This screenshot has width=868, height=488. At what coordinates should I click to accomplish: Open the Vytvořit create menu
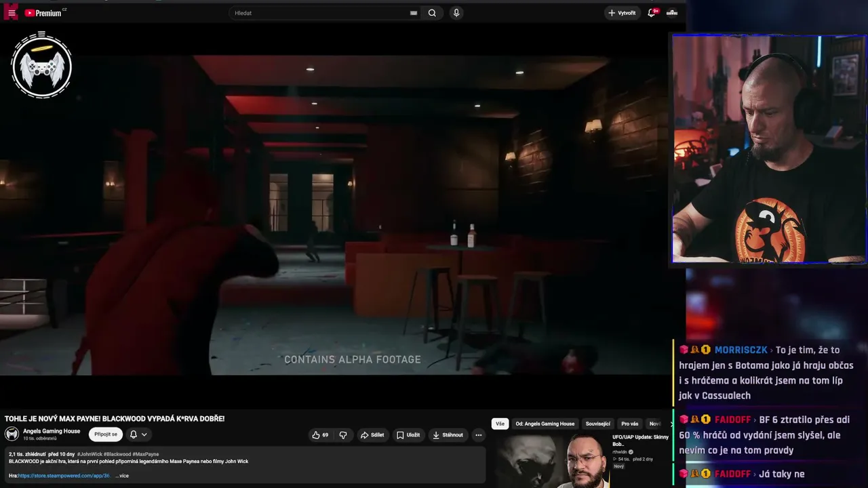[622, 13]
